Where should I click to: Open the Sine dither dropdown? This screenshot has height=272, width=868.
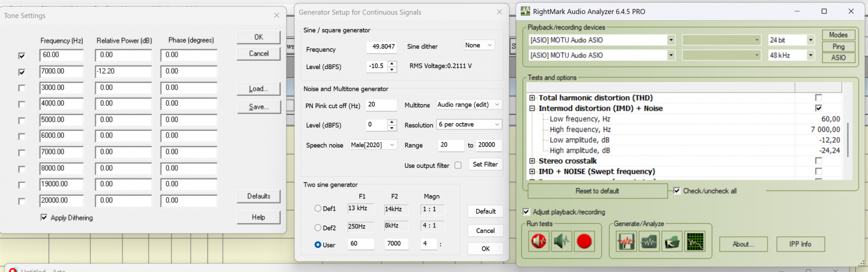coord(479,45)
